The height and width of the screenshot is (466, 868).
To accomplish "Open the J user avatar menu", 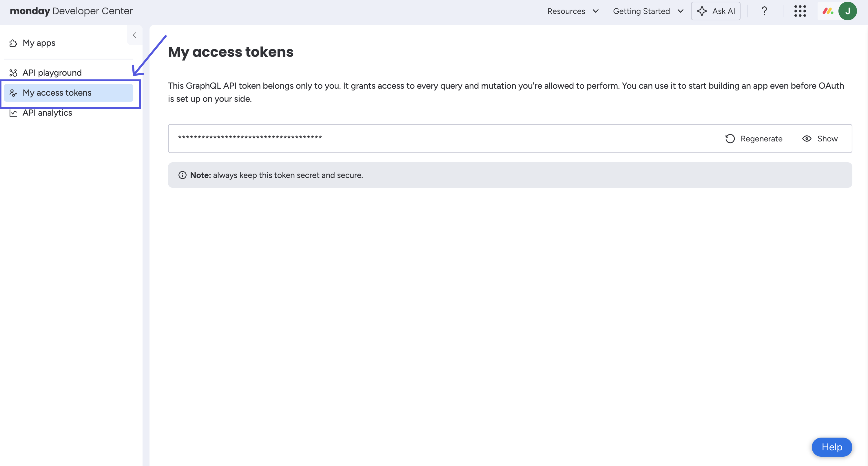I will tap(847, 11).
